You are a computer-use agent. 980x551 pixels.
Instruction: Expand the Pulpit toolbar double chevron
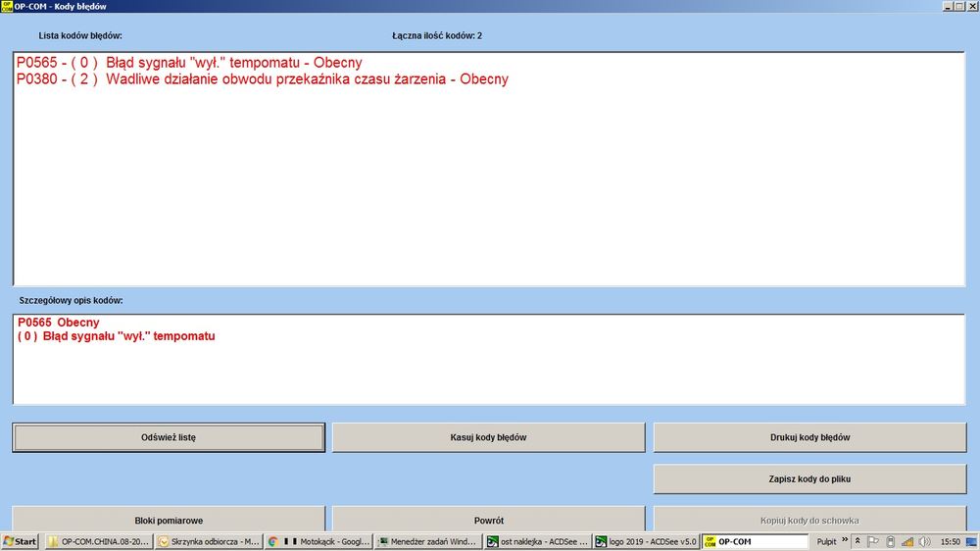point(845,540)
